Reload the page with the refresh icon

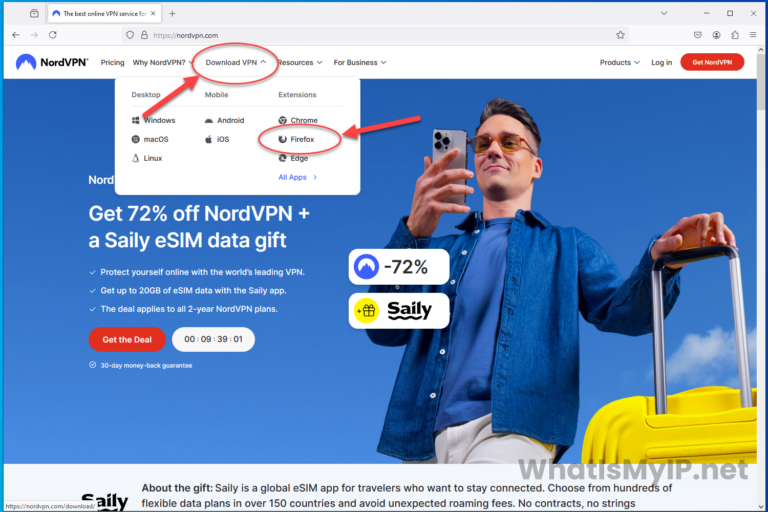[53, 35]
